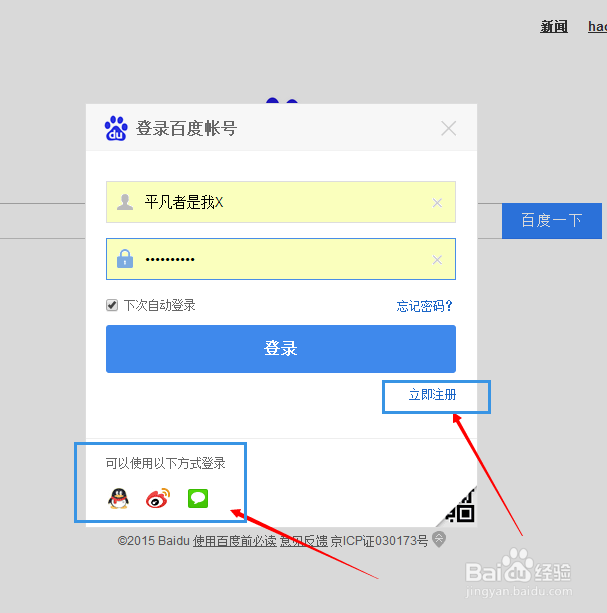
Task: Log in with the Weibo icon
Action: (158, 498)
